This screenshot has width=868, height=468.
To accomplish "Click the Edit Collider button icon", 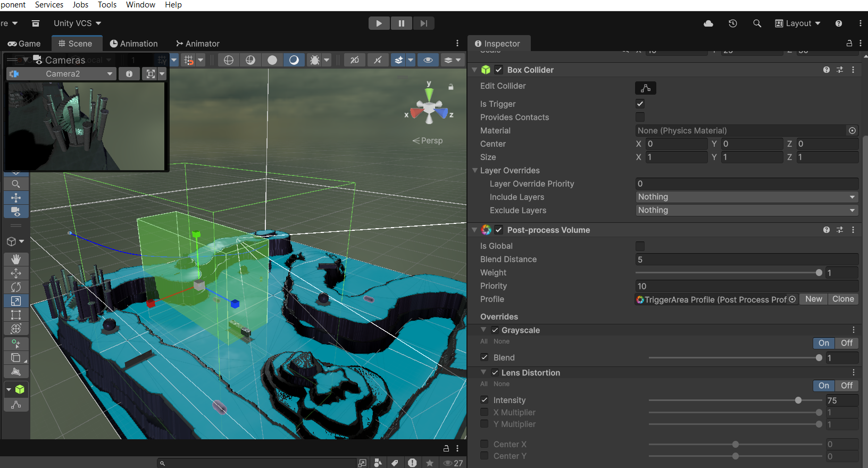I will 645,88.
